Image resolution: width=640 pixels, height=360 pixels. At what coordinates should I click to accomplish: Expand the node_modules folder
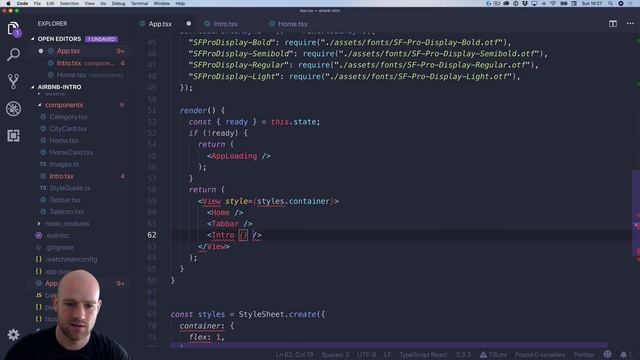click(x=67, y=224)
